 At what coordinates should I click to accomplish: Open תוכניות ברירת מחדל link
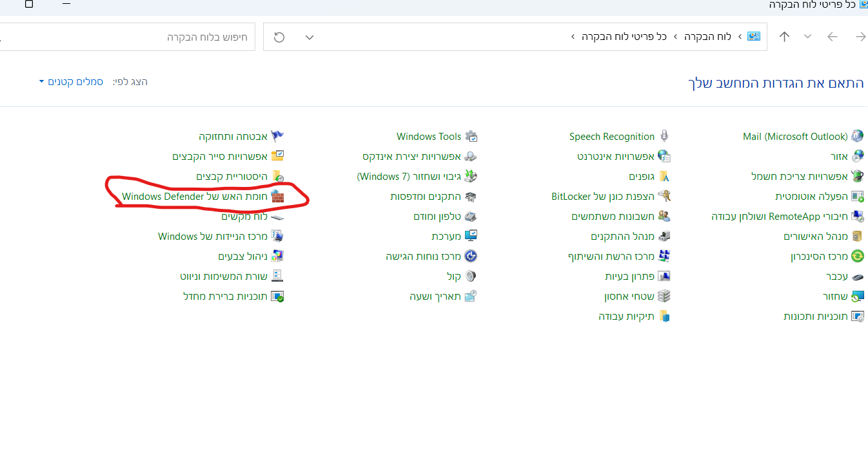coord(225,296)
